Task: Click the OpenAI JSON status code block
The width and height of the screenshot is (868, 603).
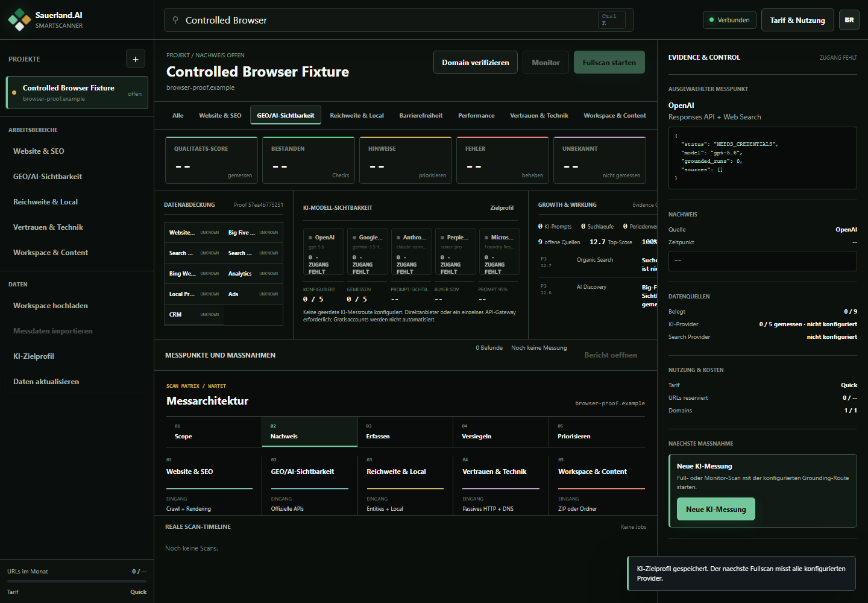Action: 763,157
